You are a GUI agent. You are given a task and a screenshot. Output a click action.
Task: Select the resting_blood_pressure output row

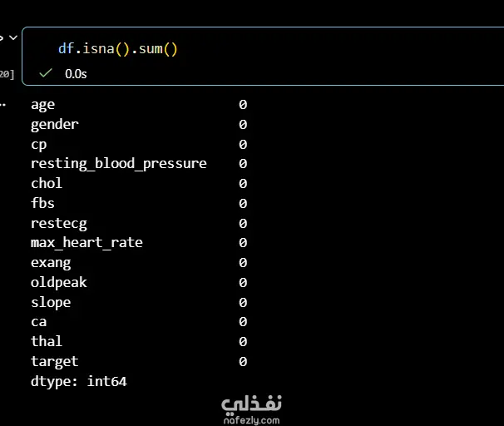(x=139, y=164)
